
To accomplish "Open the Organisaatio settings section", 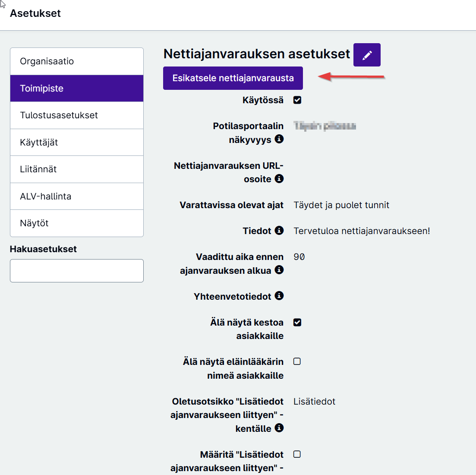I will coord(77,61).
